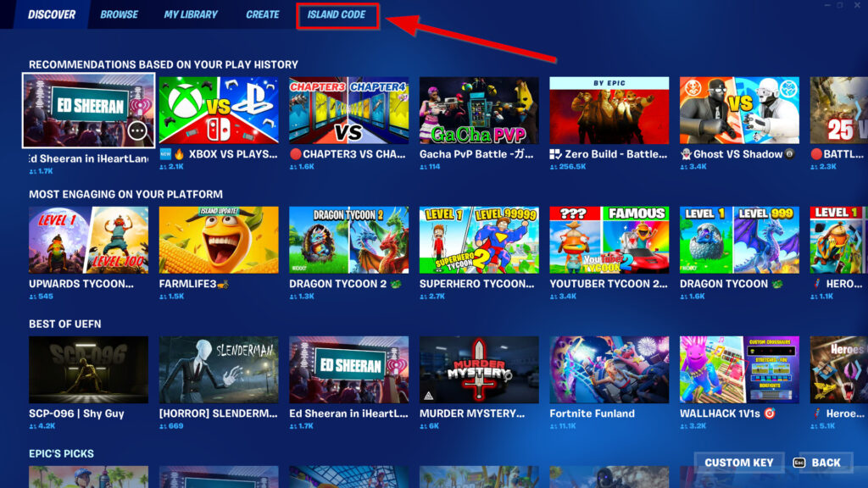Open the Murder Mystery island tile

click(479, 369)
